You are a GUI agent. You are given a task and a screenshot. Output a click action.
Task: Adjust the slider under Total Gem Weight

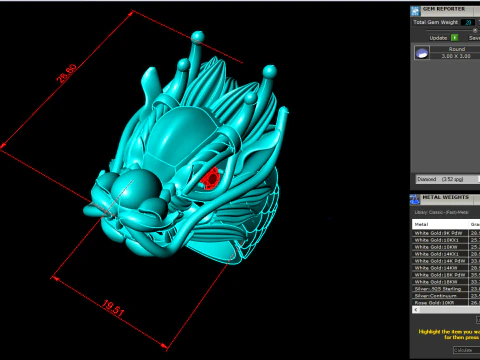[x=475, y=30]
